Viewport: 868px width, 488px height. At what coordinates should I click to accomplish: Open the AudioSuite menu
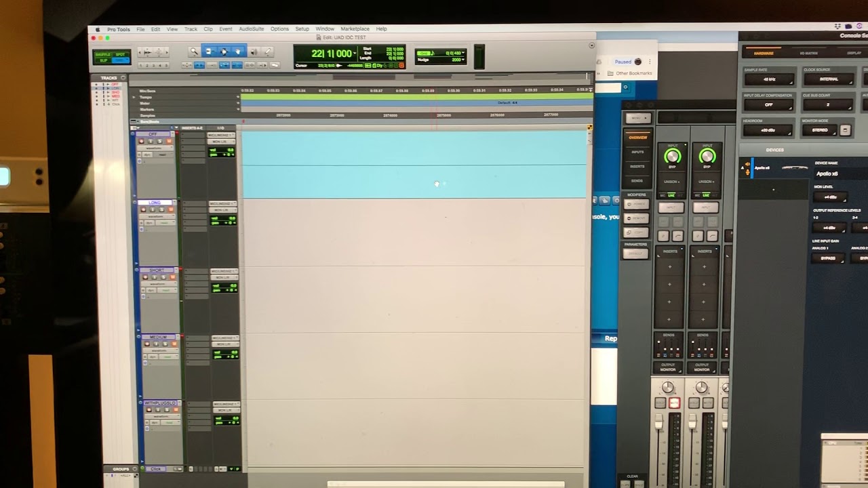click(251, 29)
